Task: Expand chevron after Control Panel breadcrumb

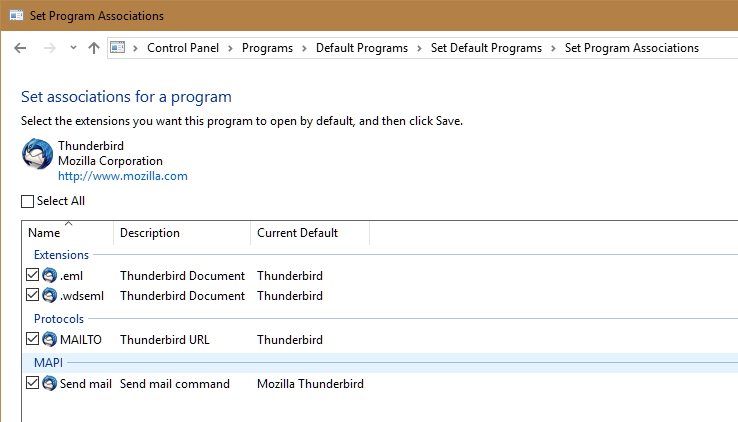Action: (230, 48)
